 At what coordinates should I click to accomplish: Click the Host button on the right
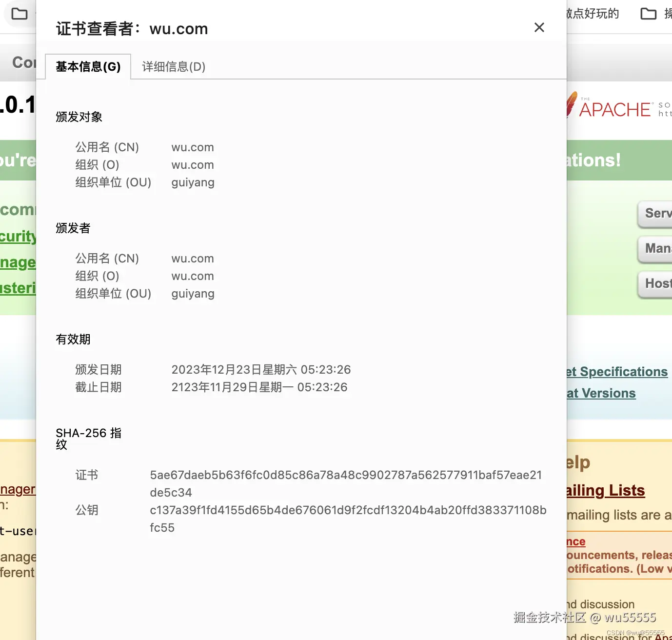pyautogui.click(x=658, y=284)
